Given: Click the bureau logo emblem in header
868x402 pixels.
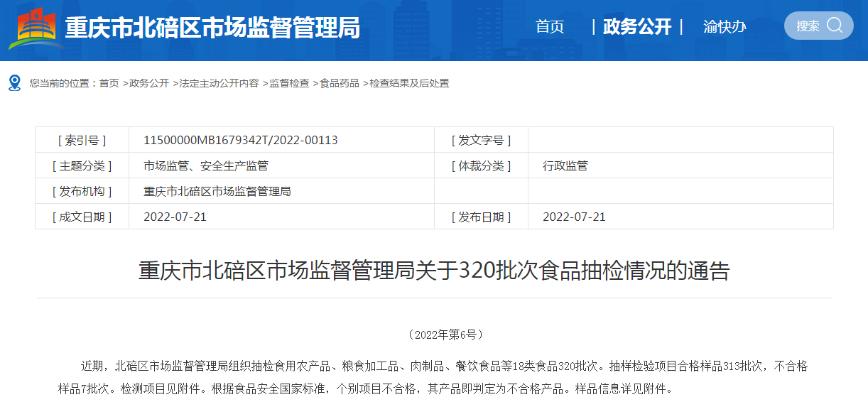Looking at the screenshot, I should coord(36,28).
